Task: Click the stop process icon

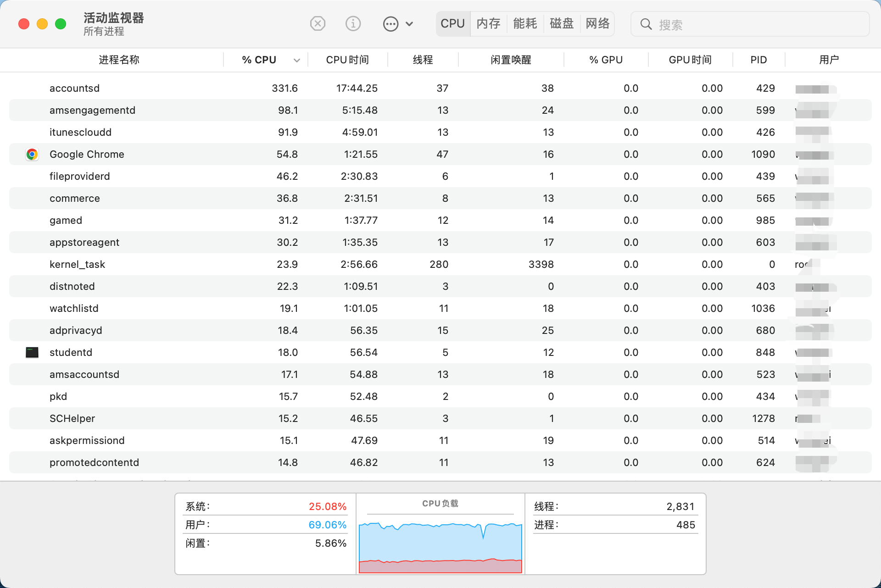Action: point(318,23)
